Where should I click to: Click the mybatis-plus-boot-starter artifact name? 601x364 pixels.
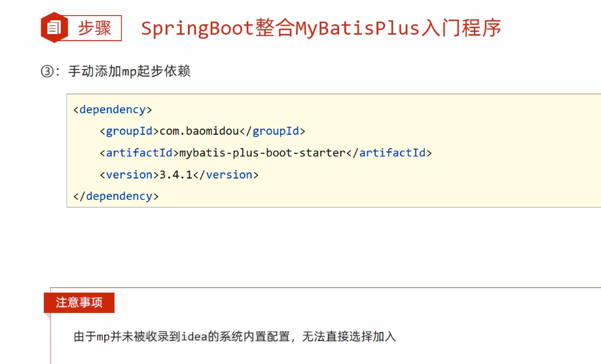[x=262, y=153]
